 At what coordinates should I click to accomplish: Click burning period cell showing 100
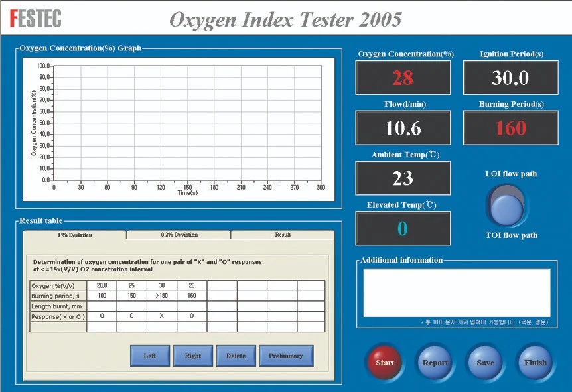[x=102, y=296]
